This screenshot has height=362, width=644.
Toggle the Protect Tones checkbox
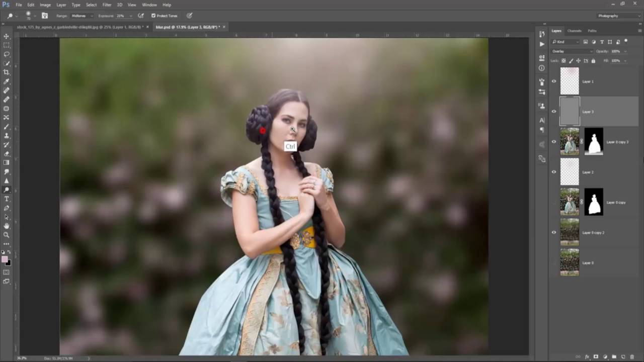coord(153,16)
